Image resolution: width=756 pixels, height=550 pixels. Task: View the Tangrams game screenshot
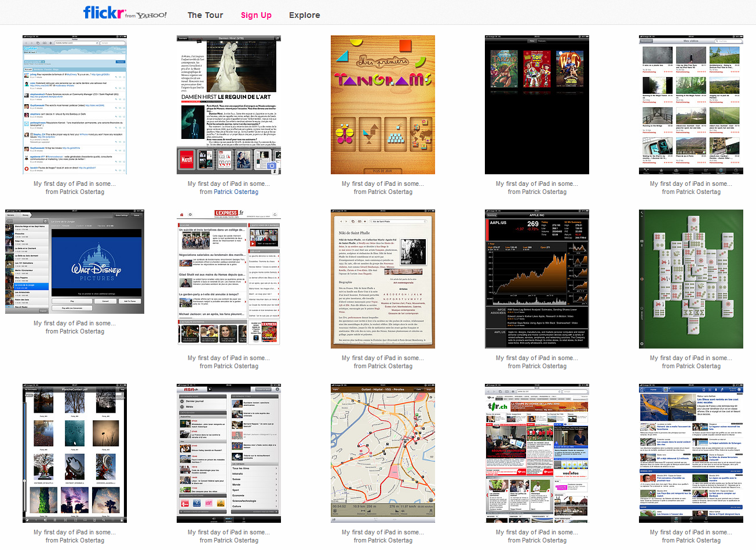(x=383, y=105)
